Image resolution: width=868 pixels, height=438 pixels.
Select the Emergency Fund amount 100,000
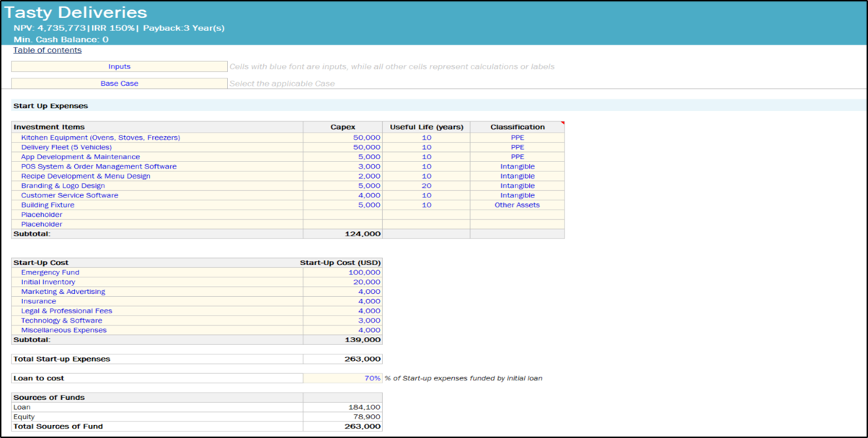(342, 272)
